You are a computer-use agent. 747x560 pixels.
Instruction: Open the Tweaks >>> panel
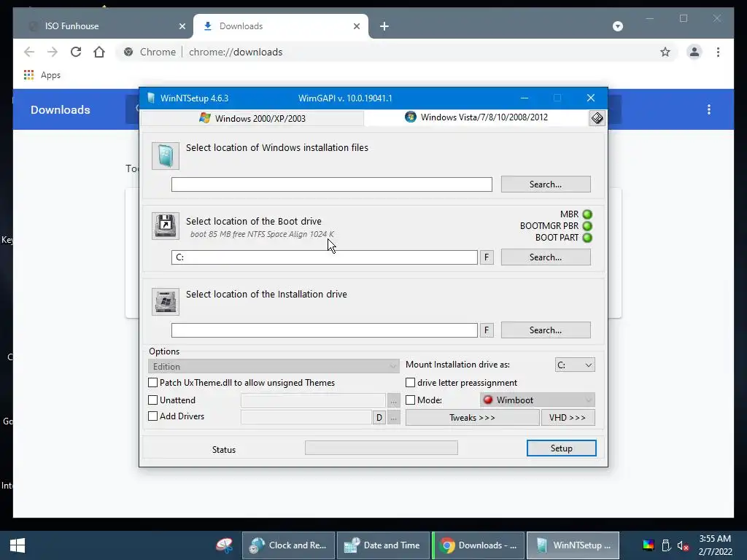coord(472,418)
